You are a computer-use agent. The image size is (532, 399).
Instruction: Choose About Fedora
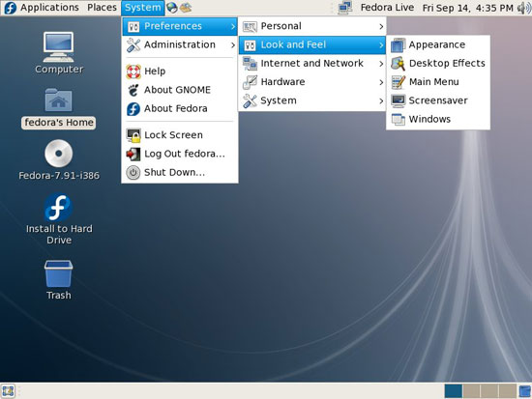tap(180, 108)
